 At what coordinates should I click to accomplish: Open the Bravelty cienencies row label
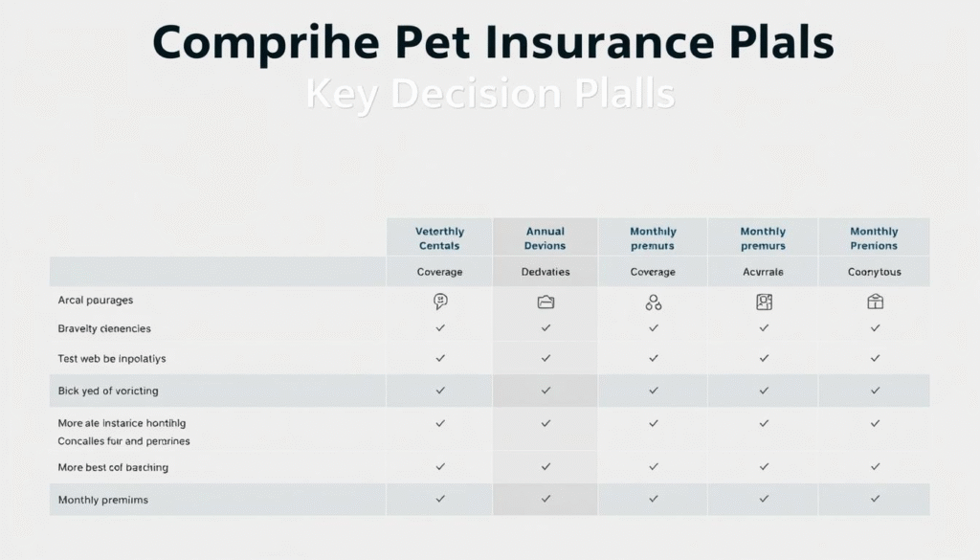click(x=104, y=328)
